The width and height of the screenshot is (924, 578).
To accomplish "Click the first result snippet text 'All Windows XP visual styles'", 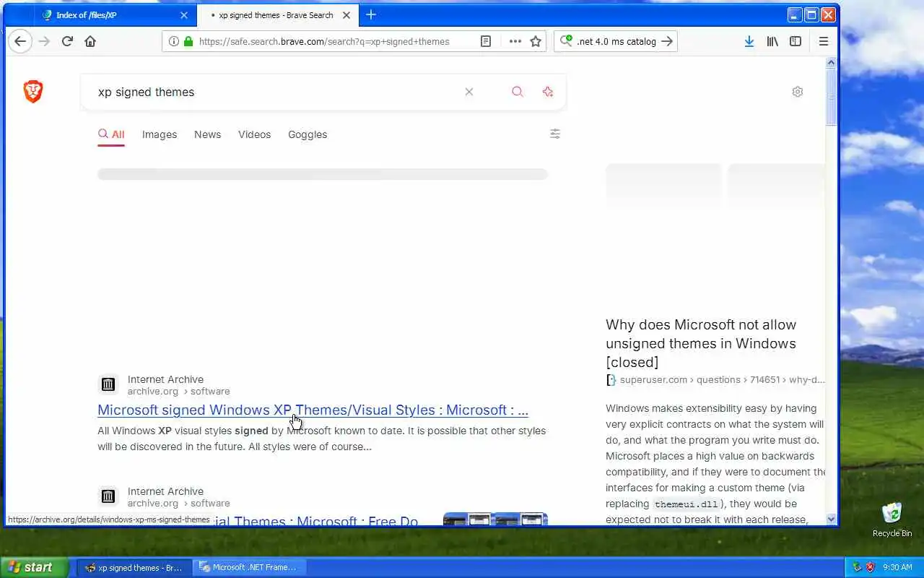I will point(321,439).
